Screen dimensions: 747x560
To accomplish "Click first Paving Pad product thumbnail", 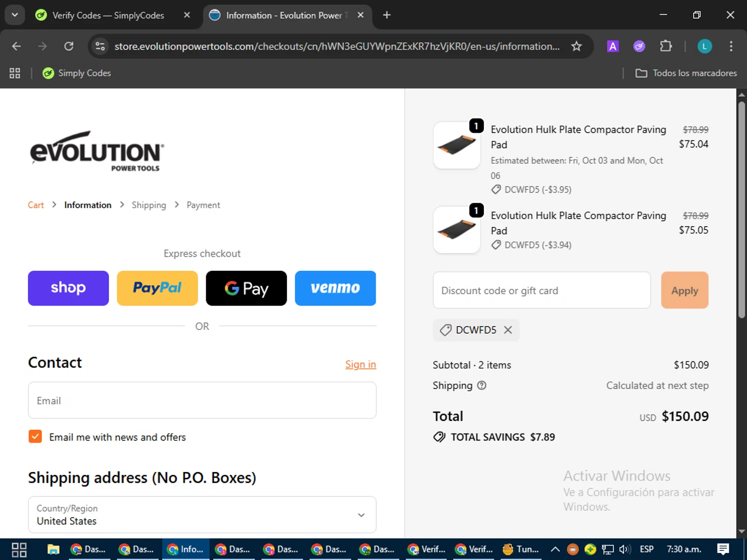I will pos(457,145).
